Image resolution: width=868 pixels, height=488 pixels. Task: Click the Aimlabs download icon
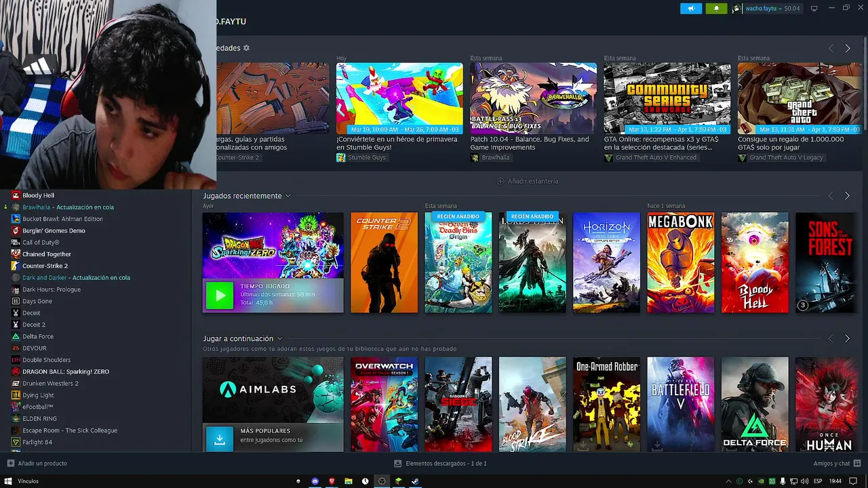[x=220, y=439]
